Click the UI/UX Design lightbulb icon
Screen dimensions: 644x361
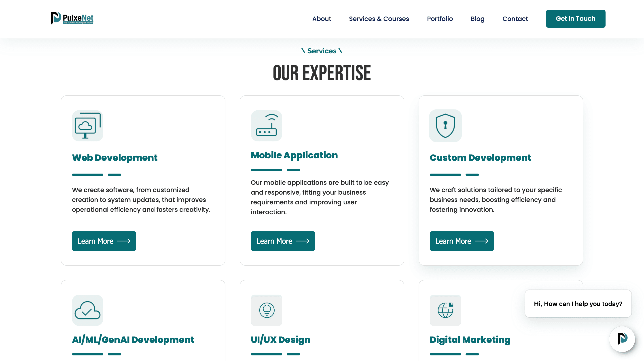tap(267, 310)
